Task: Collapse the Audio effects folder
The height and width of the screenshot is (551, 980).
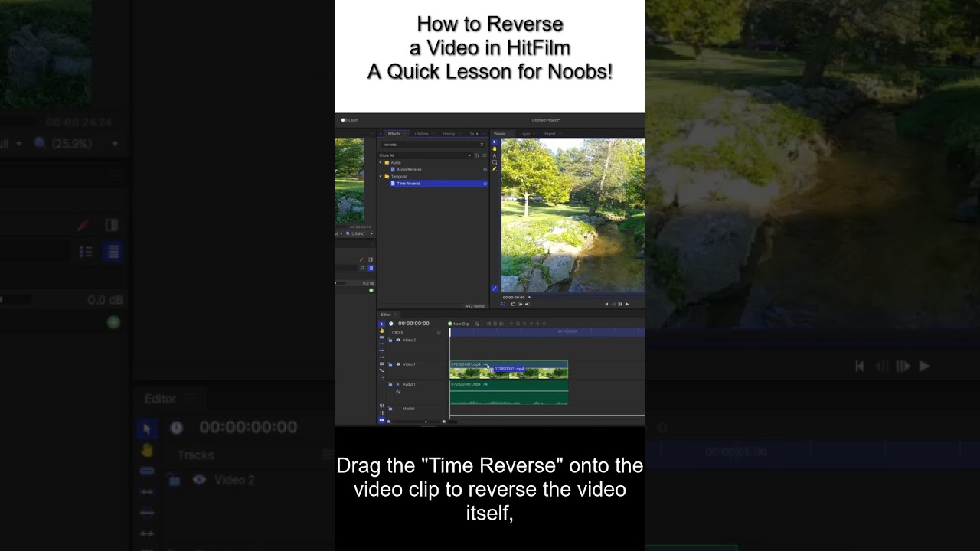Action: click(x=381, y=162)
